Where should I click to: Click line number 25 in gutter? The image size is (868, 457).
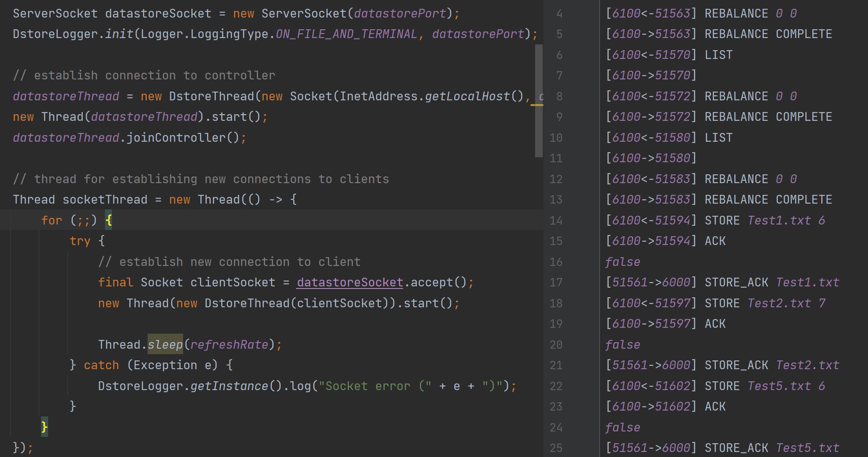pyautogui.click(x=556, y=448)
